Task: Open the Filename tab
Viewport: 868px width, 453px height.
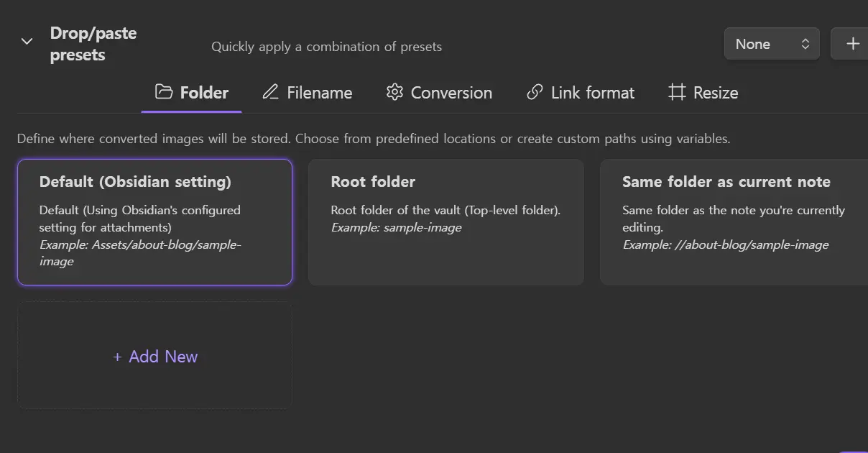Action: 307,93
